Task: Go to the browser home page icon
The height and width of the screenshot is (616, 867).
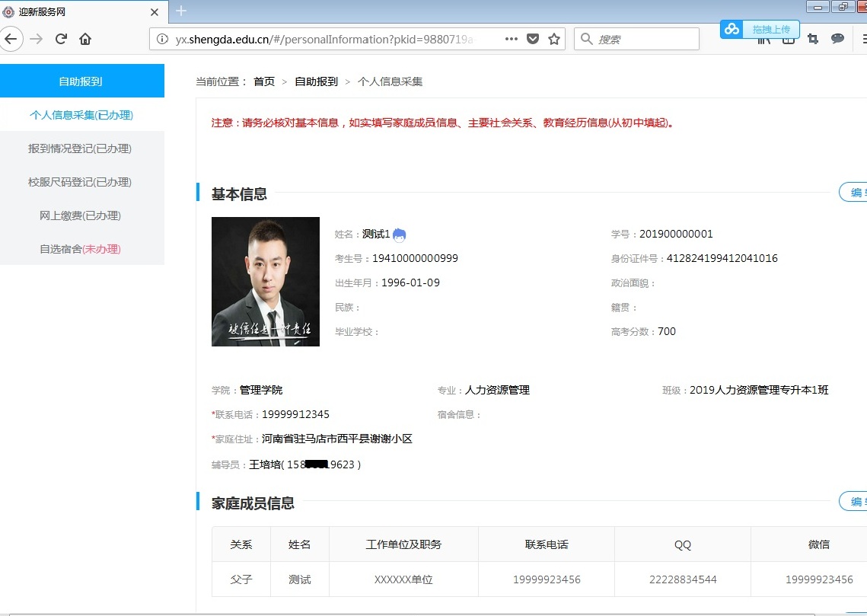Action: [85, 39]
